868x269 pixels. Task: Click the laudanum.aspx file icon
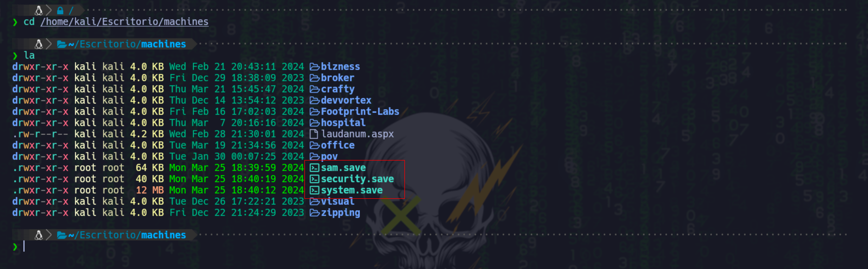pos(314,134)
